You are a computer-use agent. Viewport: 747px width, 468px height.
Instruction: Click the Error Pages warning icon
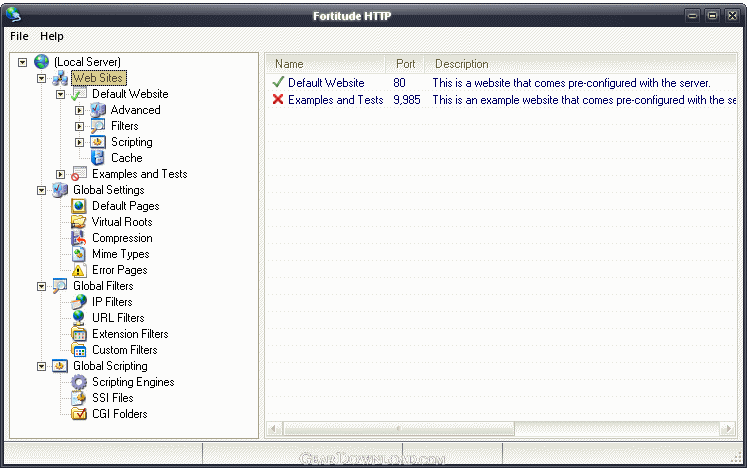click(x=79, y=270)
